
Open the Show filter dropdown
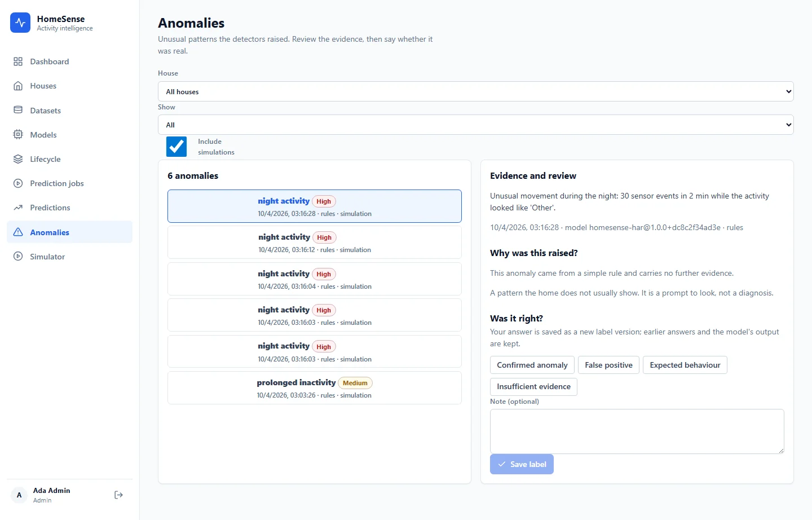point(475,125)
